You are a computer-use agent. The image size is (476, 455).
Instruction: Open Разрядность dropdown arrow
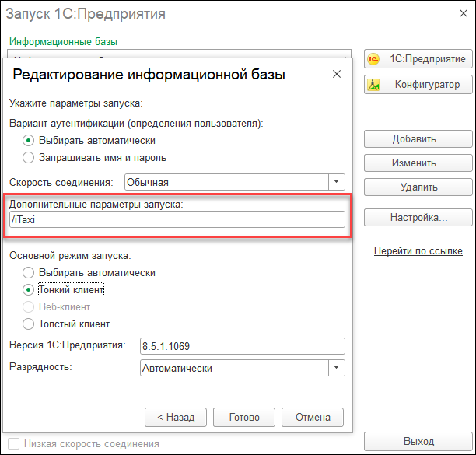point(336,368)
